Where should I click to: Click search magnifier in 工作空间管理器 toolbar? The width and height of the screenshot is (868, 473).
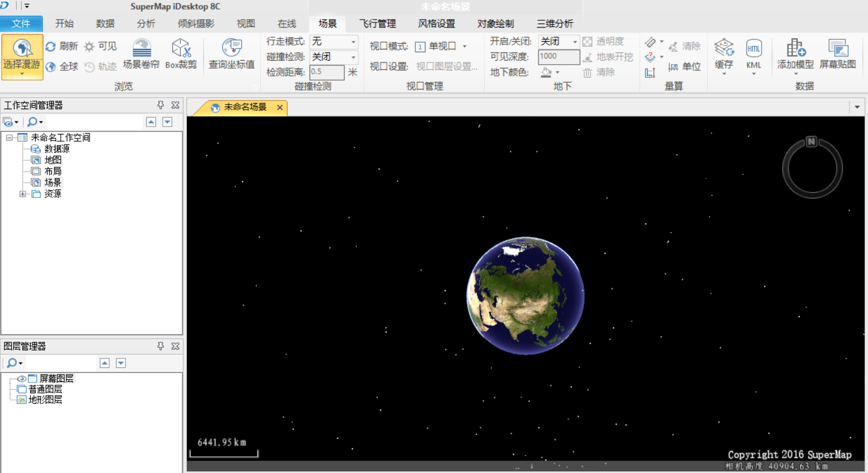33,121
